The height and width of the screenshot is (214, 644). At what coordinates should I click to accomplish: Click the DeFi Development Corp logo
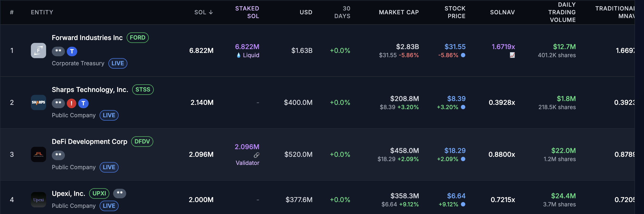click(38, 154)
